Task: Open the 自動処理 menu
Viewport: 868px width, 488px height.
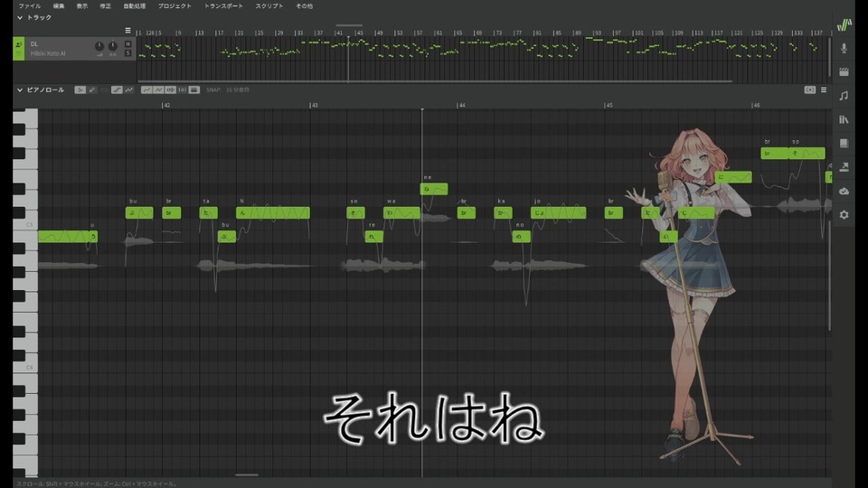Action: coord(134,6)
